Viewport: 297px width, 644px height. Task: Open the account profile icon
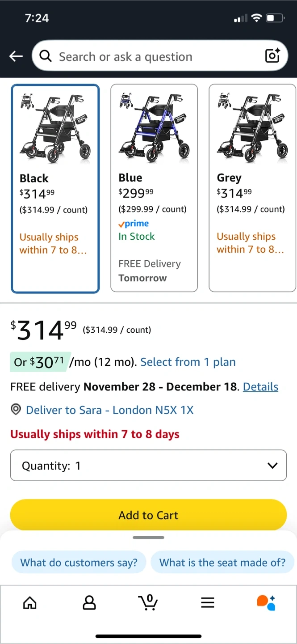89,603
